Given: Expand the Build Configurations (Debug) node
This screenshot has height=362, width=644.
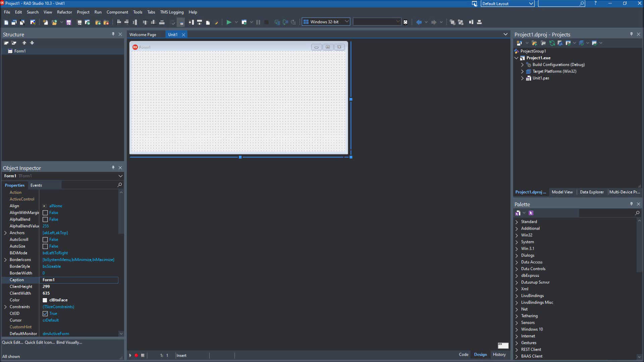Looking at the screenshot, I should point(522,65).
